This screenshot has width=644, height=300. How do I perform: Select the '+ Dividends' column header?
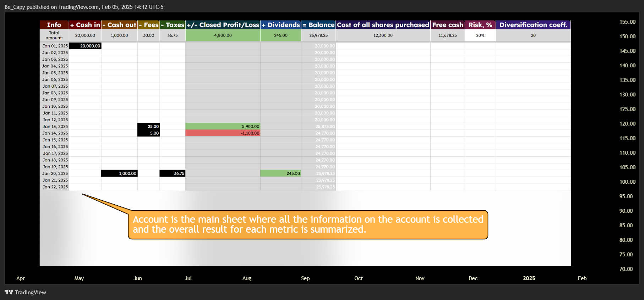coord(281,25)
